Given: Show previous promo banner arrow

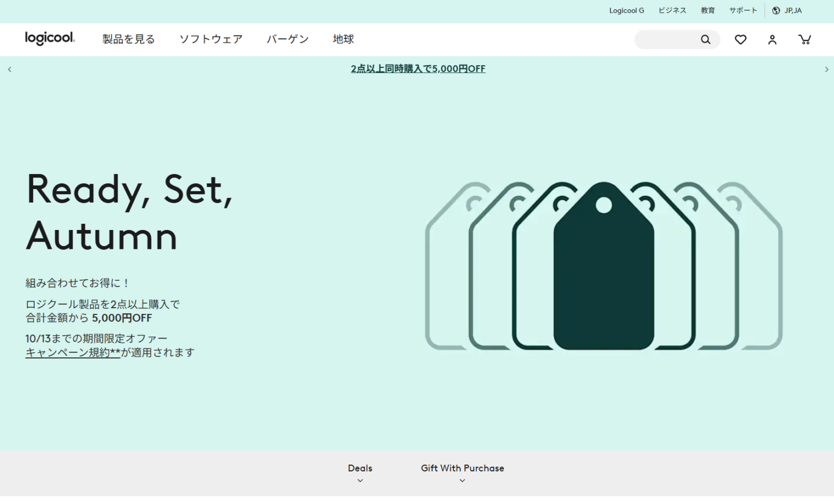Looking at the screenshot, I should (x=9, y=69).
